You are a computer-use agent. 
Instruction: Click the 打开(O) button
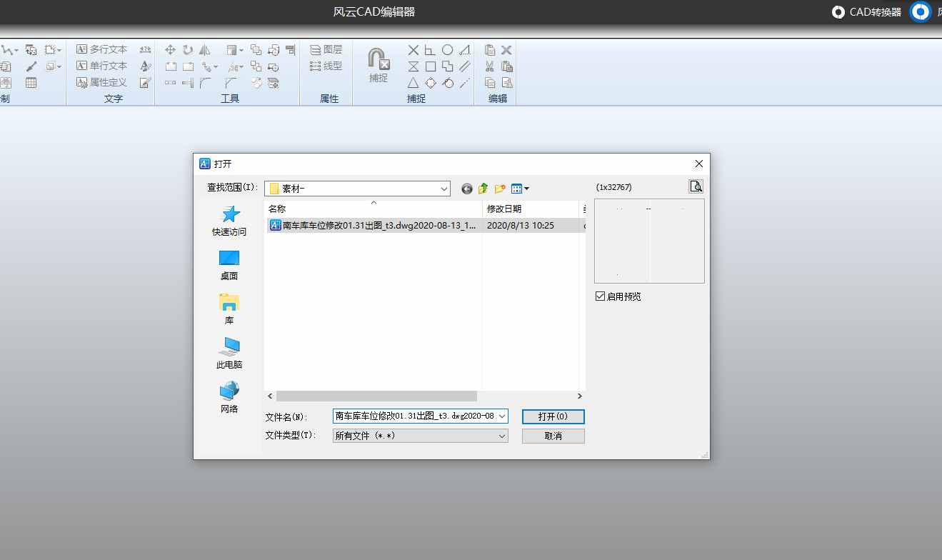[553, 416]
